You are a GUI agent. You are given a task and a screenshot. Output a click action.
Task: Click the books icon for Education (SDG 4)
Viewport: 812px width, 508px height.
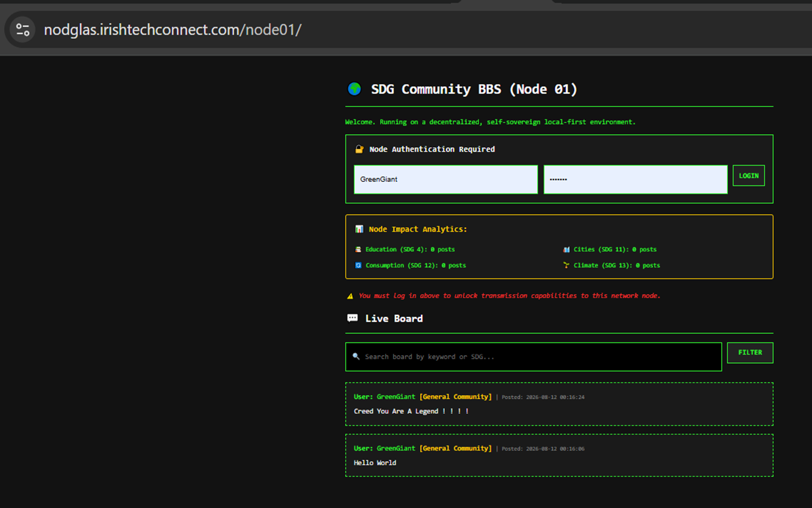(358, 249)
